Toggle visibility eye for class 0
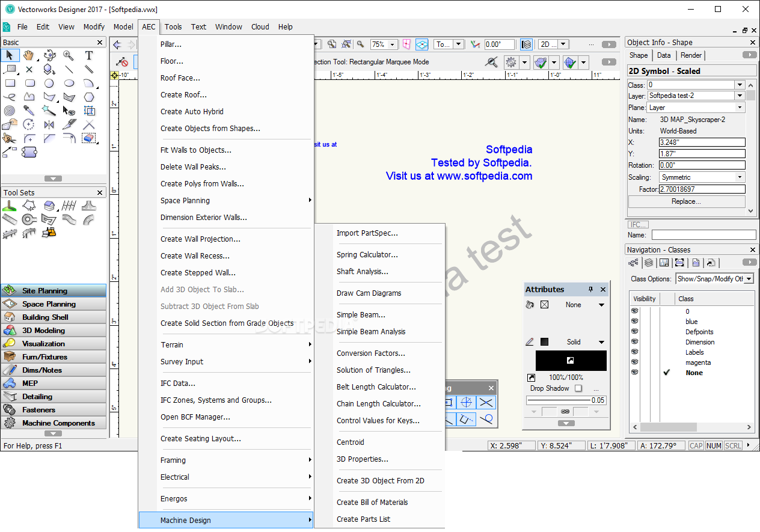760x532 pixels. [x=635, y=311]
